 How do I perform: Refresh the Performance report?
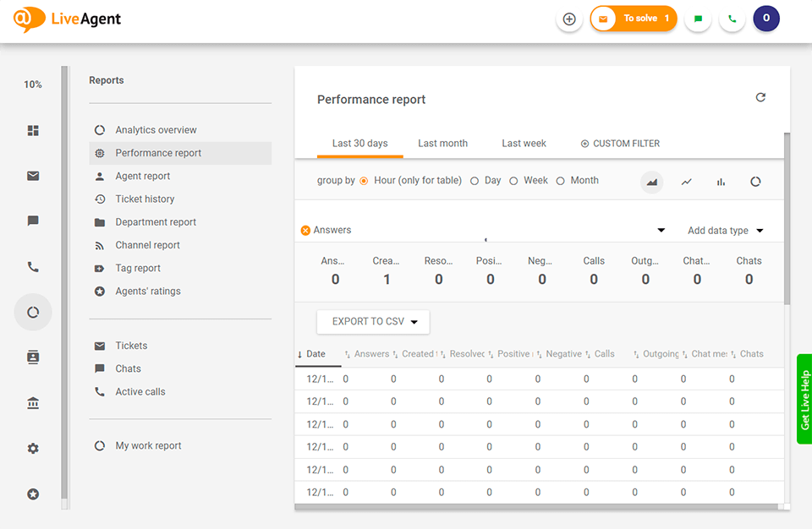click(x=760, y=97)
